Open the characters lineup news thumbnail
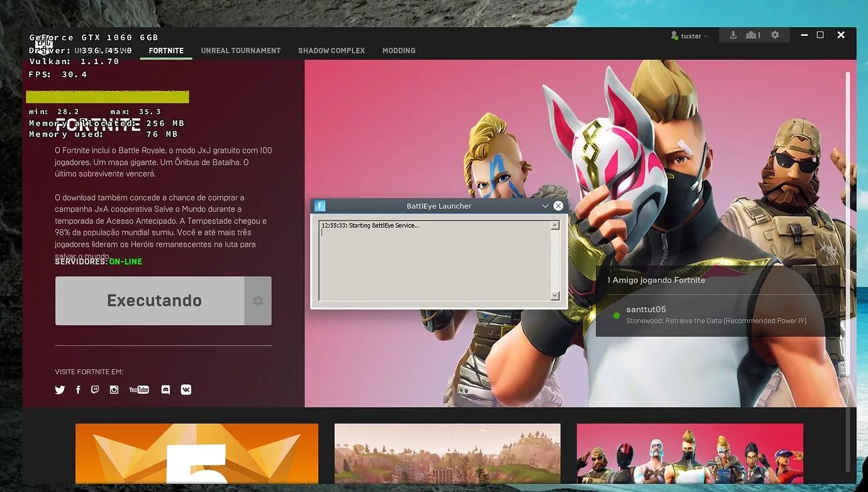868x492 pixels. tap(690, 454)
